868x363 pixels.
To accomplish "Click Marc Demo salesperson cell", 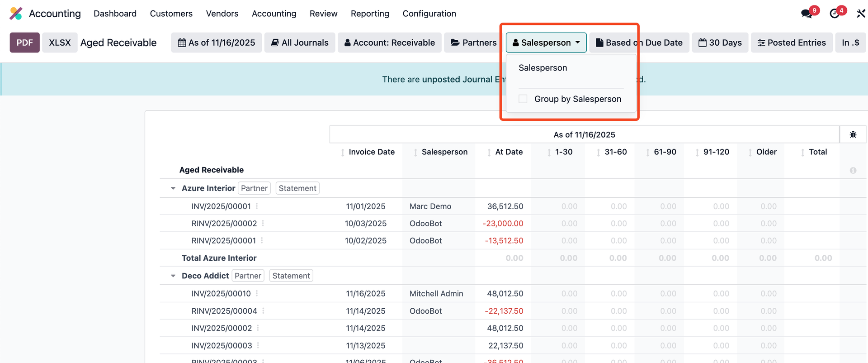I will pyautogui.click(x=430, y=206).
